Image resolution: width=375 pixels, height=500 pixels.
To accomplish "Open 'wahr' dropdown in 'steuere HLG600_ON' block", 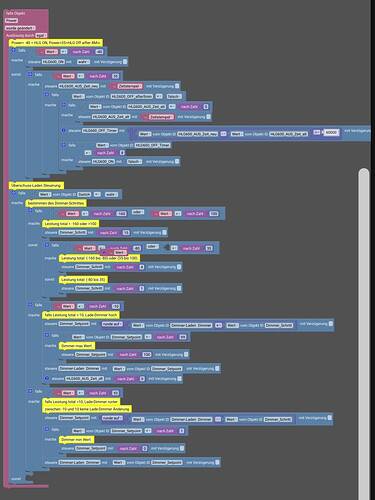I will coord(83,62).
